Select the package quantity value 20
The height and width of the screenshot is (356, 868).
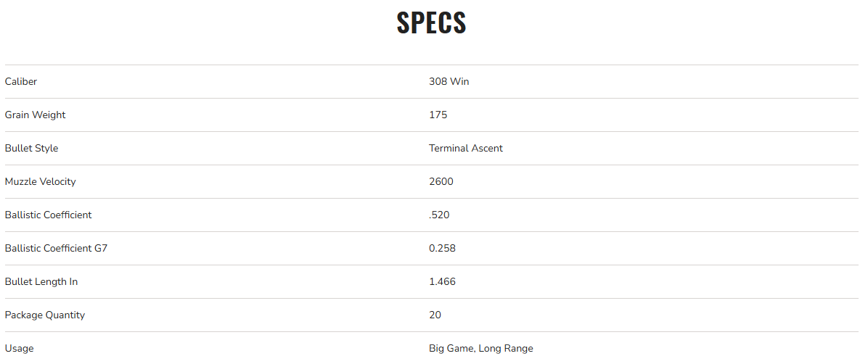435,315
